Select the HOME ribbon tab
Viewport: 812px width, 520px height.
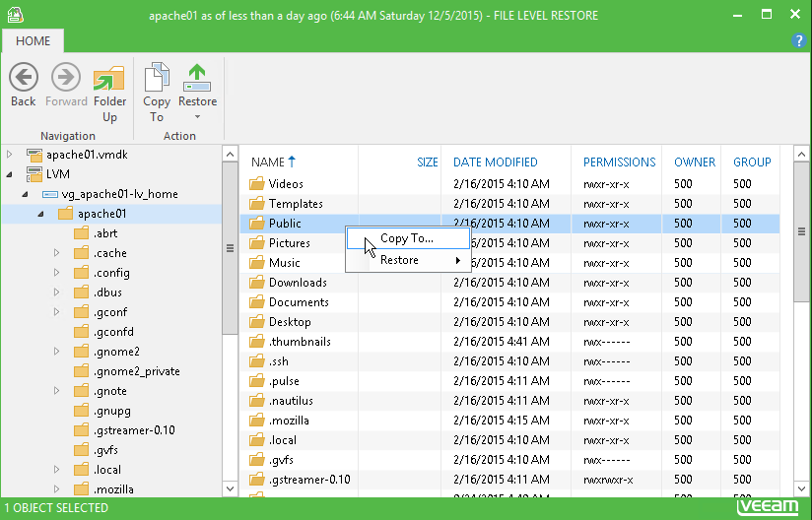coord(33,41)
